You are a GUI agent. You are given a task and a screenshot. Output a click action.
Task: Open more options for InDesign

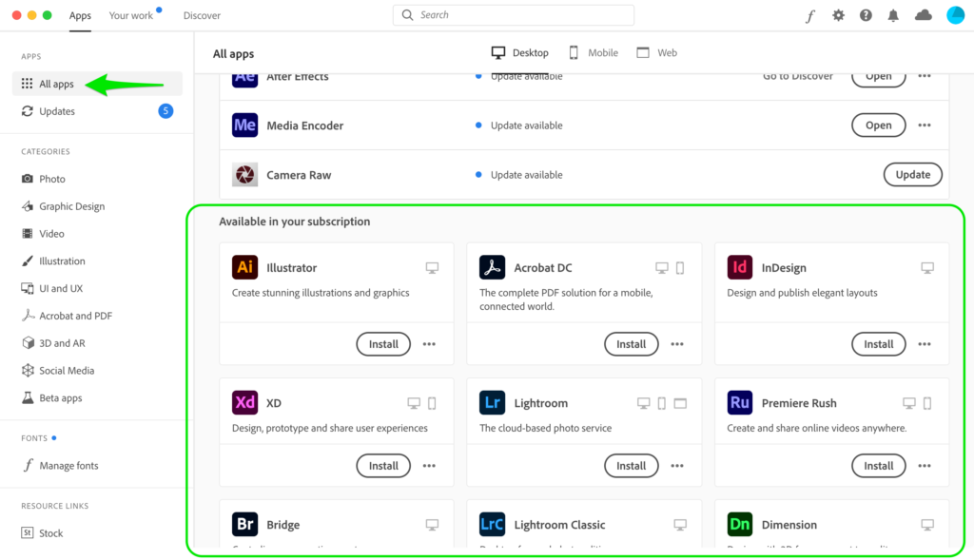(925, 344)
